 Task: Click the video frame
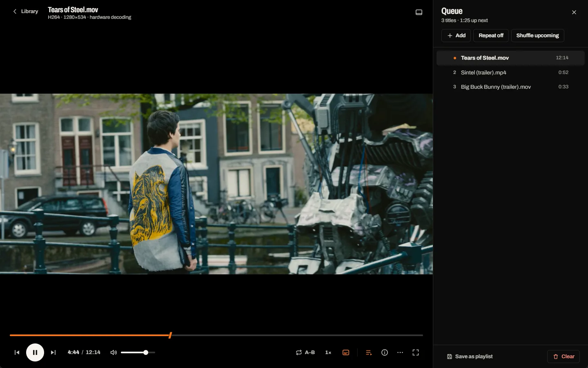click(x=216, y=184)
